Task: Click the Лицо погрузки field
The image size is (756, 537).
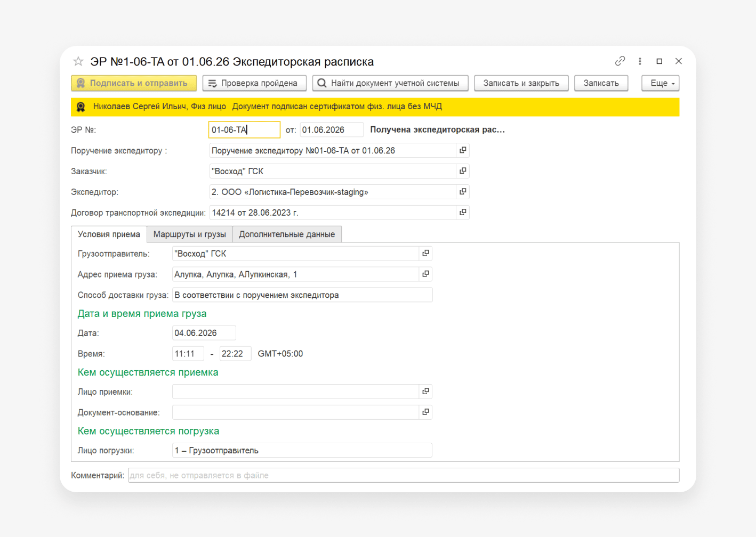Action: [302, 450]
